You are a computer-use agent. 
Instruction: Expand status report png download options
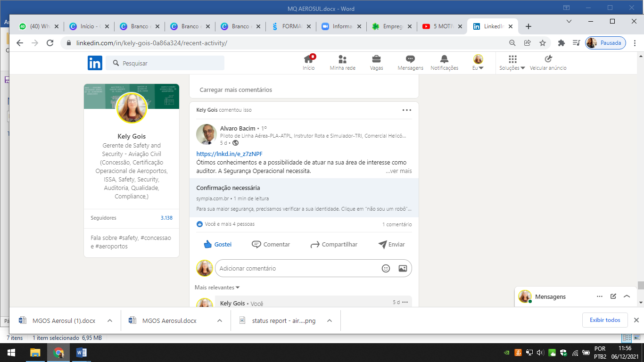pos(330,321)
